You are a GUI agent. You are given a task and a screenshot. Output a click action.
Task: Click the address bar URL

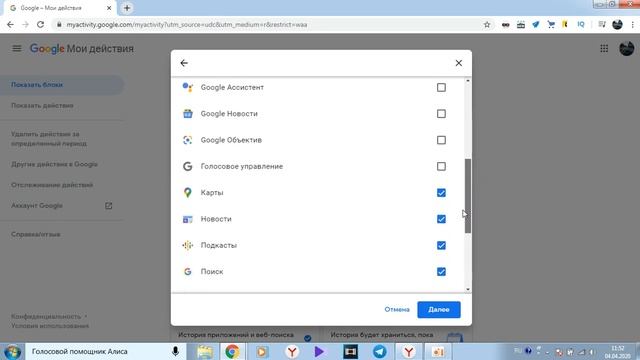[x=187, y=24]
